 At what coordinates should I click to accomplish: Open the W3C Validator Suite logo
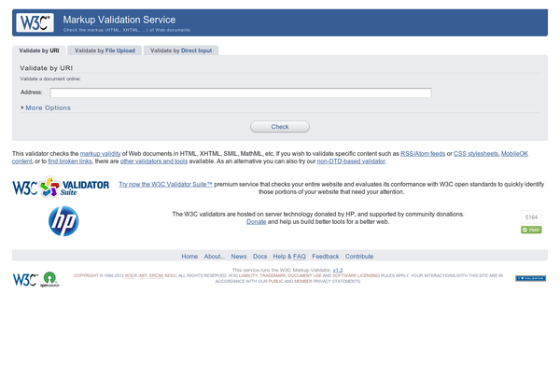61,187
